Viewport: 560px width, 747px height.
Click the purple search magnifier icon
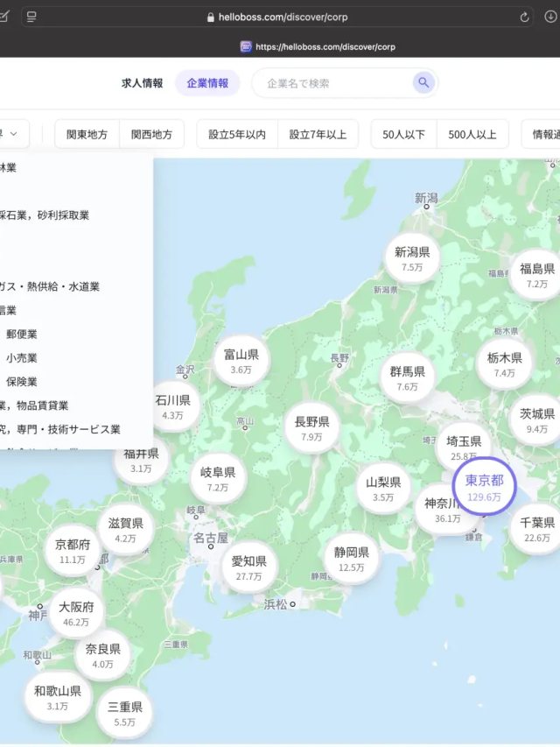coord(423,82)
